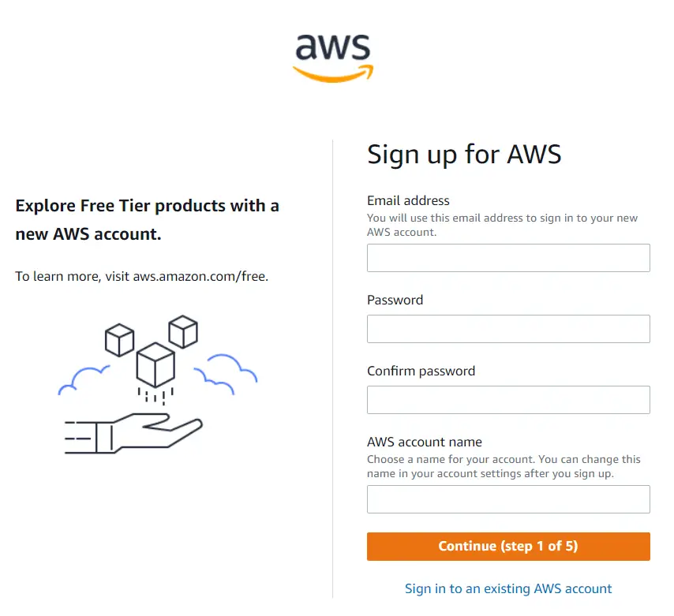Click the right blue cloud outline

pyautogui.click(x=226, y=374)
